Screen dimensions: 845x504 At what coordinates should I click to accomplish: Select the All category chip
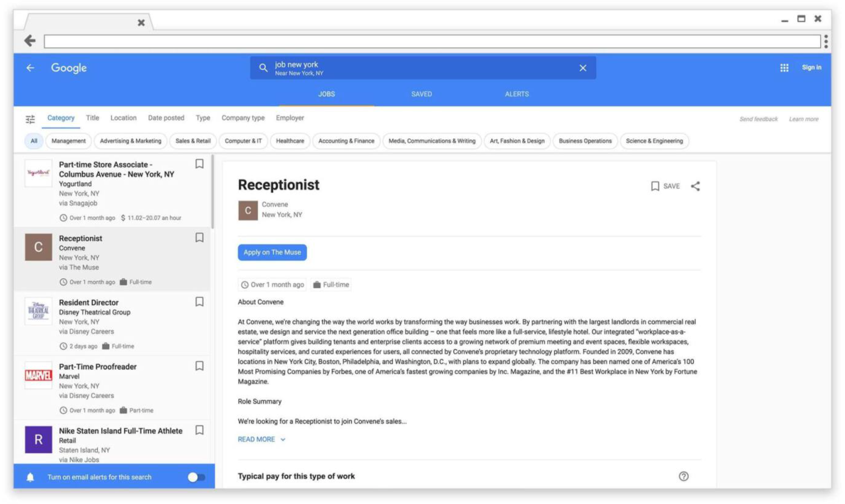(x=34, y=141)
